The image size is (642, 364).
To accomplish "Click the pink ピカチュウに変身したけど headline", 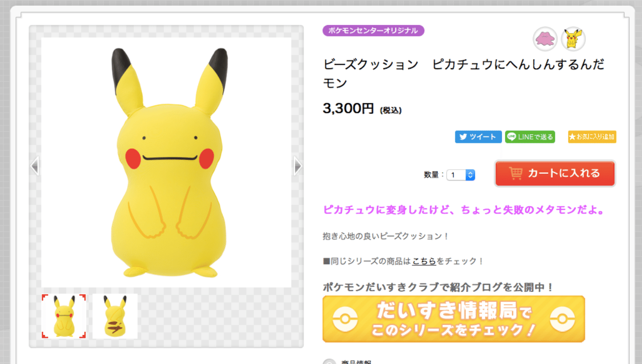I will tap(464, 210).
